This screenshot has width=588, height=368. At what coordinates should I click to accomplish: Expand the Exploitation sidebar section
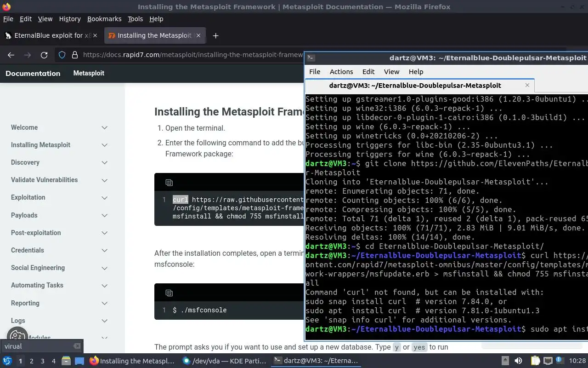pyautogui.click(x=105, y=197)
